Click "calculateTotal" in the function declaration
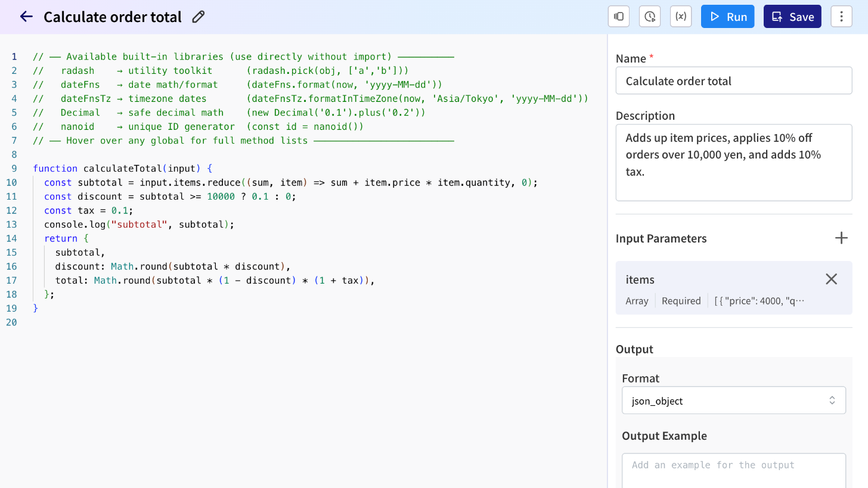The width and height of the screenshot is (868, 488). [122, 169]
